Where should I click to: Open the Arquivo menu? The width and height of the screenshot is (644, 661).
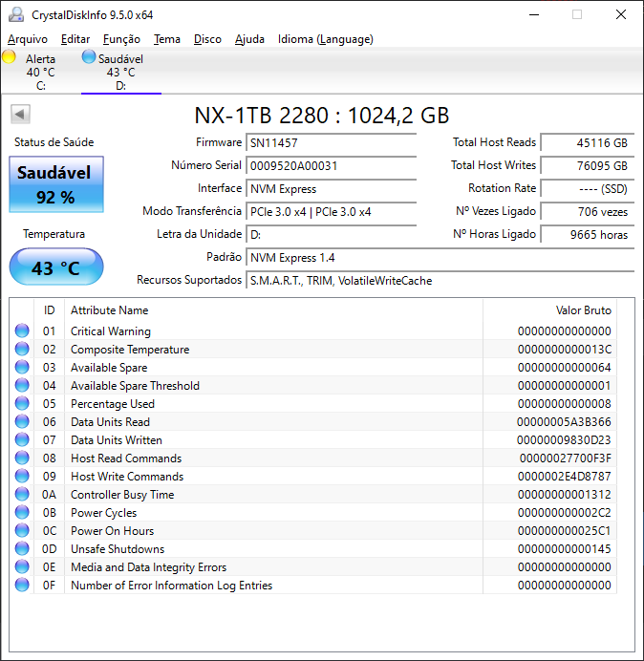pos(28,39)
